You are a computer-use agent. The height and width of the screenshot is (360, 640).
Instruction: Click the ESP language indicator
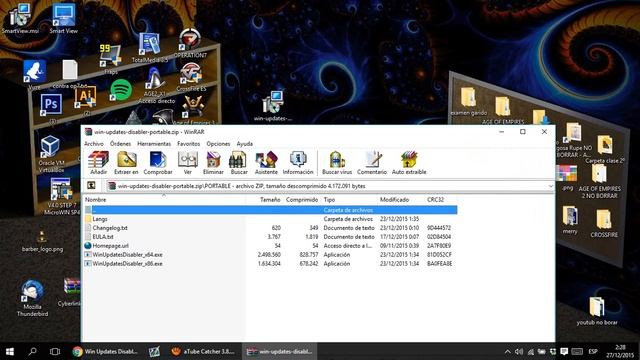(593, 351)
